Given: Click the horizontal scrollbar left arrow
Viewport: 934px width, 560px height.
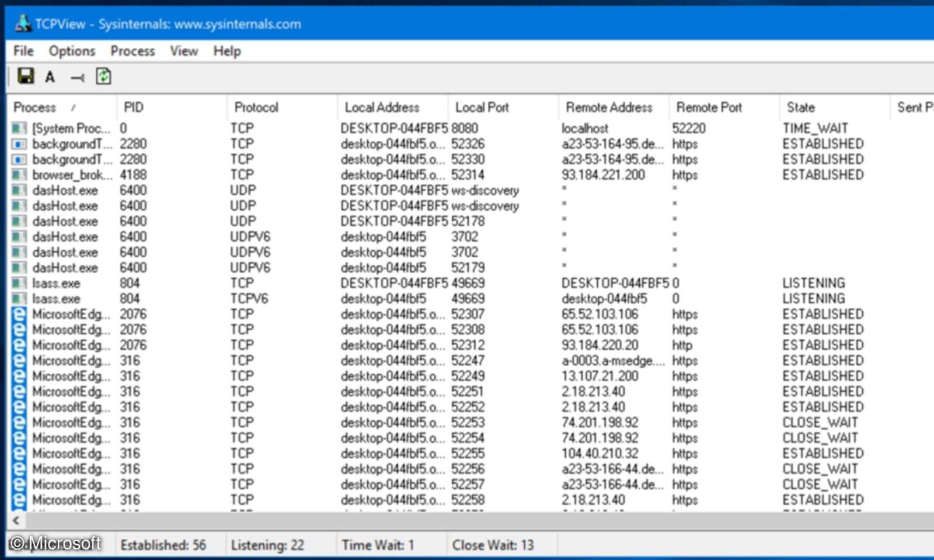Looking at the screenshot, I should point(16,520).
